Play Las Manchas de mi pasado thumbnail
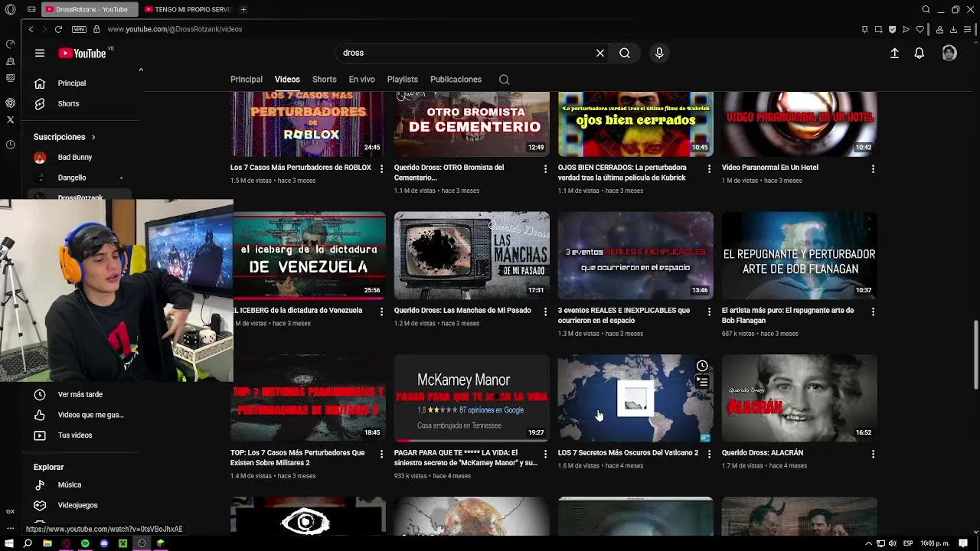The width and height of the screenshot is (980, 551). click(x=472, y=256)
